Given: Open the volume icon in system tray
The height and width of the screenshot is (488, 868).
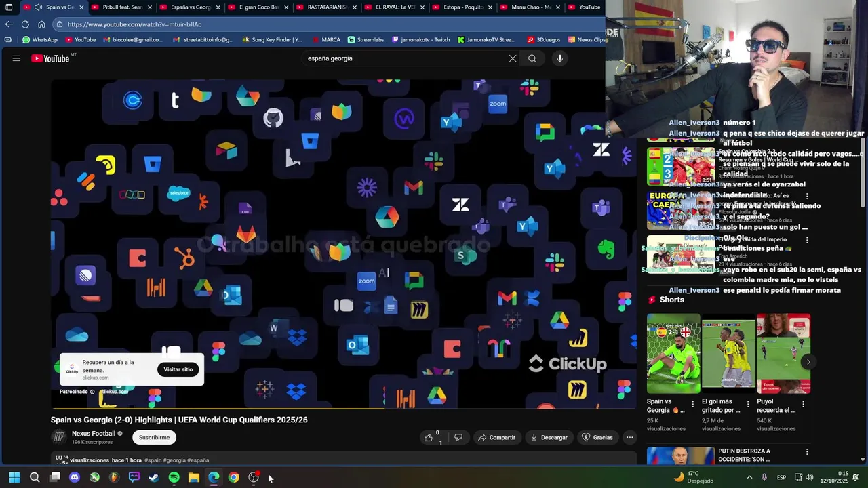Looking at the screenshot, I should click(809, 477).
